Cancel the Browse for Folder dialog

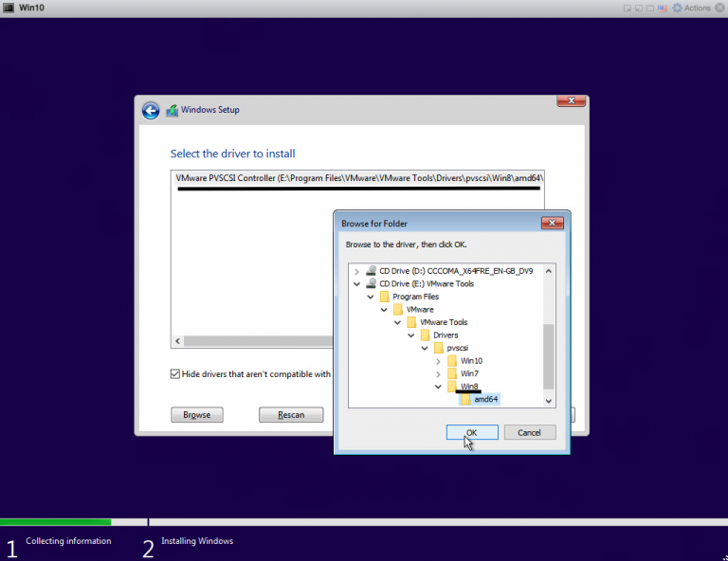click(530, 432)
